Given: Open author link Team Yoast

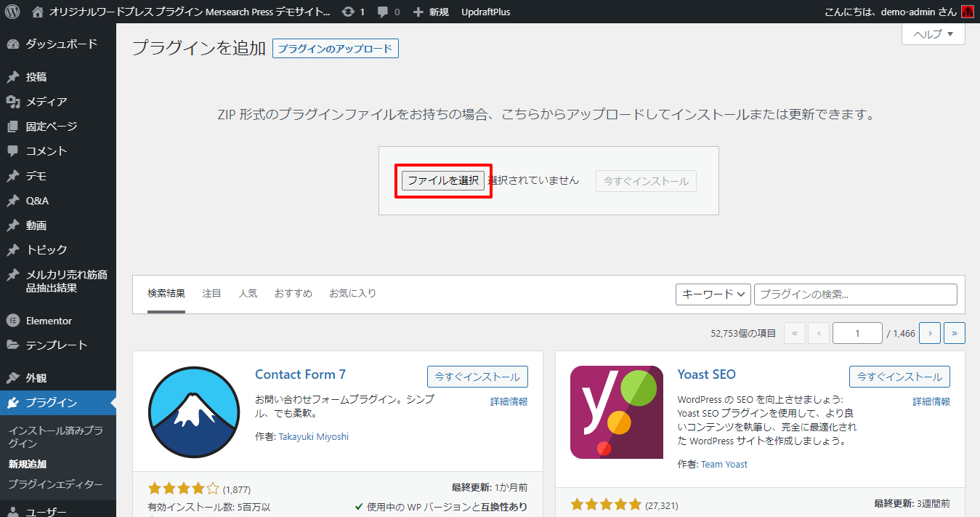Looking at the screenshot, I should (x=724, y=464).
